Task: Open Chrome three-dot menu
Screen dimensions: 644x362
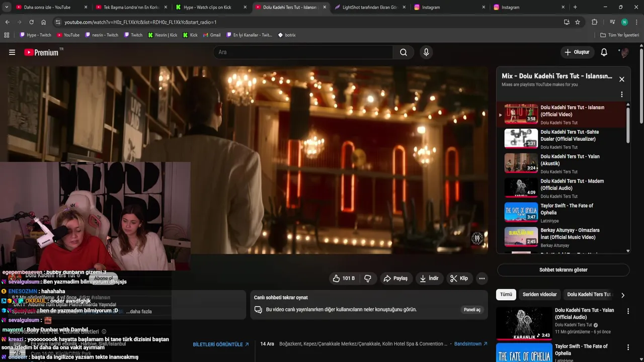Action: click(x=637, y=22)
